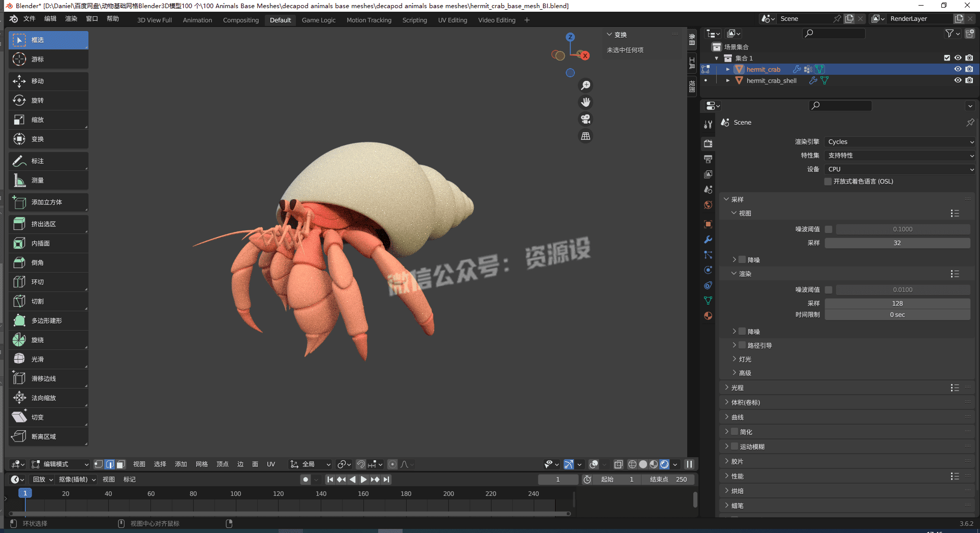Select the 测量 measure tool
The width and height of the screenshot is (980, 533).
48,180
